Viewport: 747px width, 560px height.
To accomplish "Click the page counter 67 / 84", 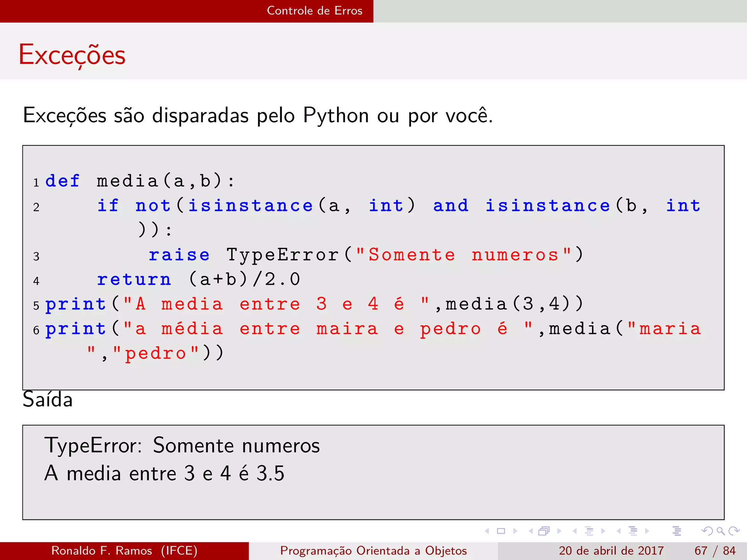I will [715, 551].
